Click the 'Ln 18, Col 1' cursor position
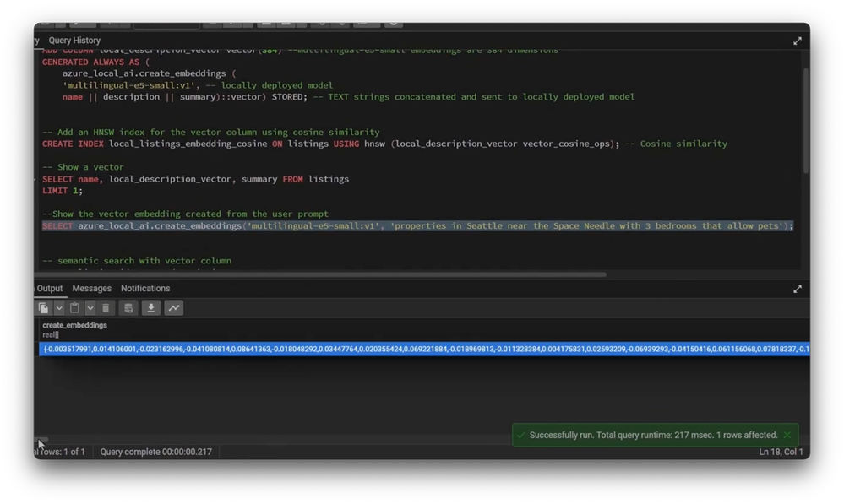Viewport: 844px width, 504px height. tap(781, 452)
